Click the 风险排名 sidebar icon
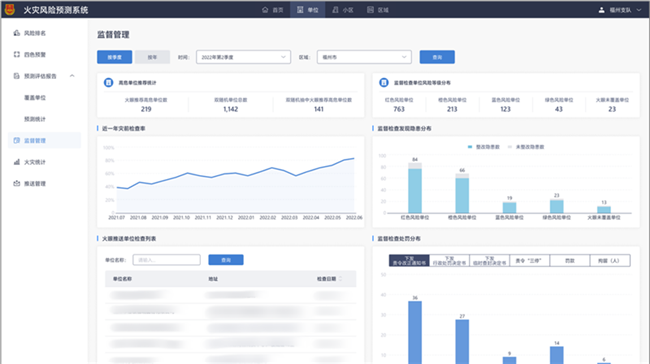This screenshot has width=650, height=364. [17, 33]
